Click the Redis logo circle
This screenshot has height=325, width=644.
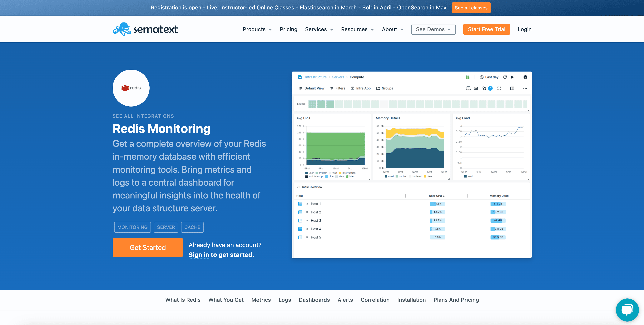[x=131, y=88]
